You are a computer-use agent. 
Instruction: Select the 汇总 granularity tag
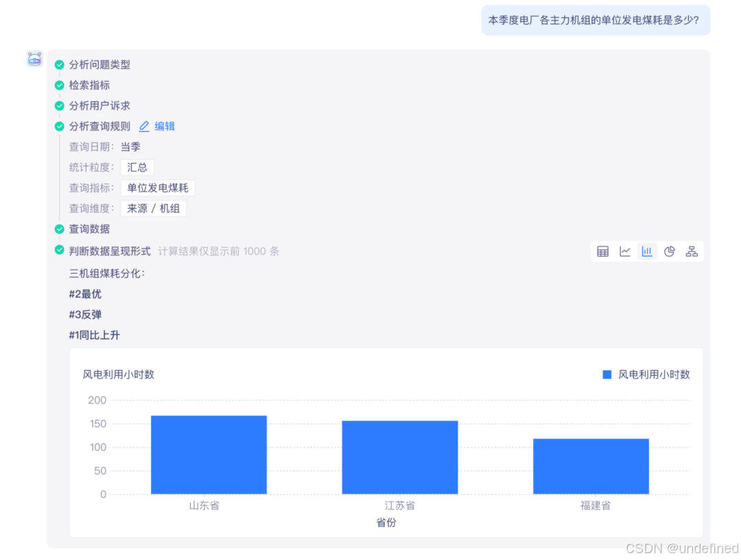[x=137, y=167]
